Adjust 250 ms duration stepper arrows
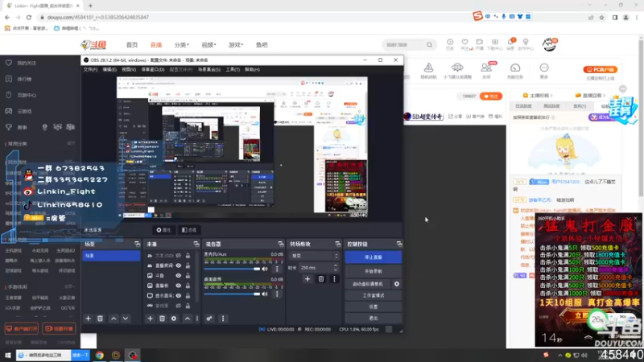This screenshot has width=644, height=362. point(336,268)
